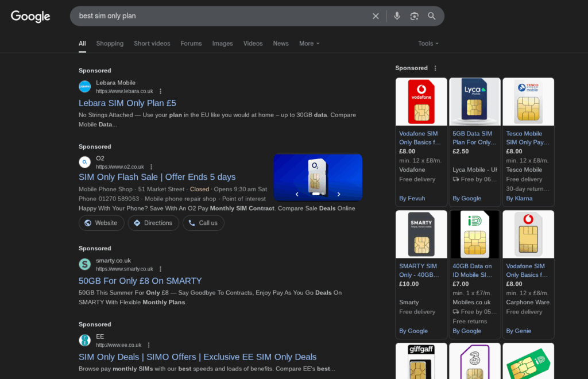Open SMARTY SIM Only - 40GB link
This screenshot has height=379, width=588.
point(419,270)
